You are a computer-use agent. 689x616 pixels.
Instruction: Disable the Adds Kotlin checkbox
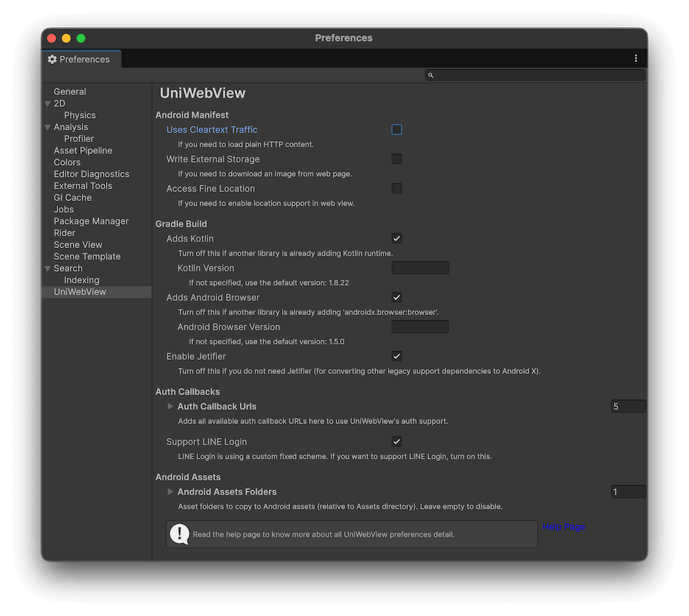coord(397,238)
